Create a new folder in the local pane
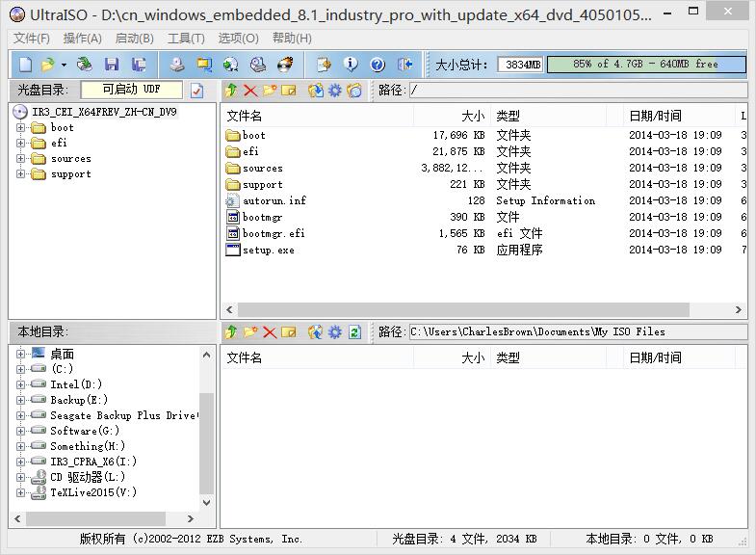 coord(250,331)
